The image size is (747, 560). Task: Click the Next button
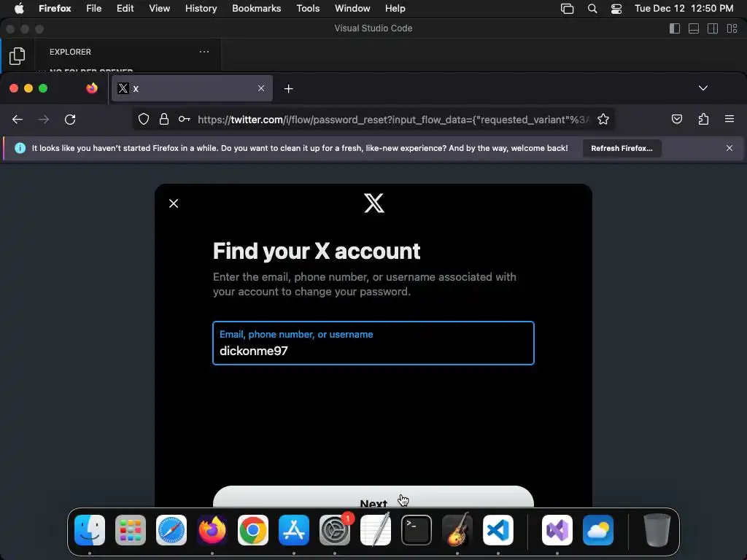point(373,497)
